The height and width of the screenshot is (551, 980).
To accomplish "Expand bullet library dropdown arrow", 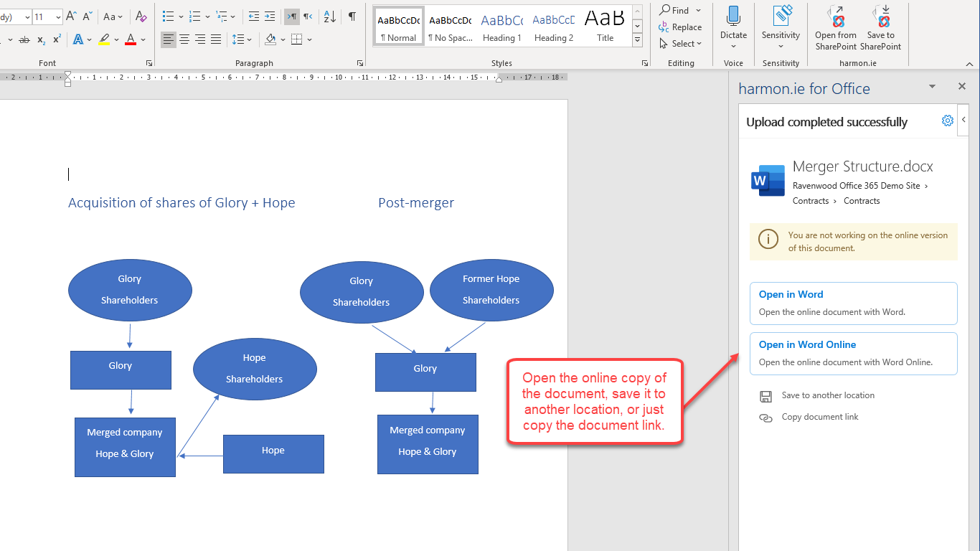I will tap(180, 16).
